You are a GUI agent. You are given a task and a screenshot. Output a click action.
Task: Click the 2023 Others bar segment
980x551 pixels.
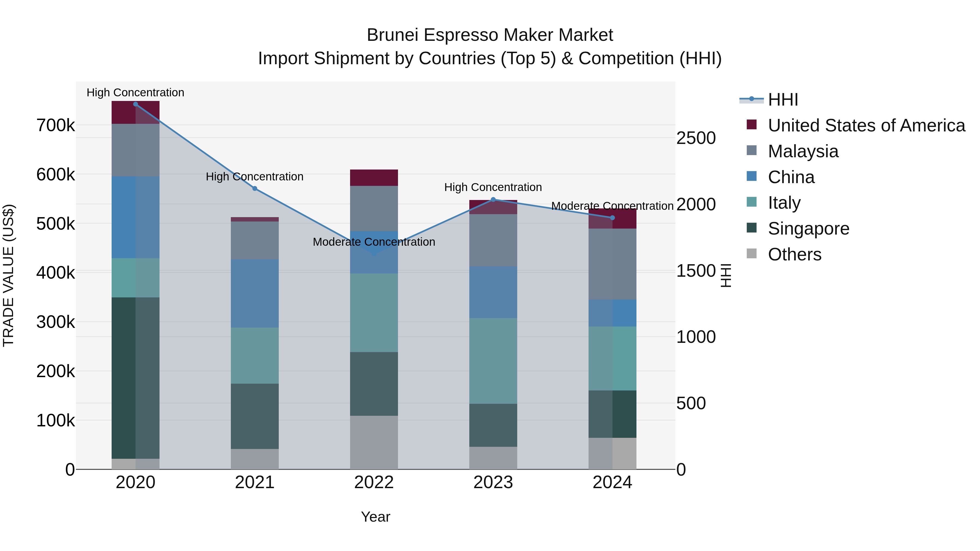point(493,458)
